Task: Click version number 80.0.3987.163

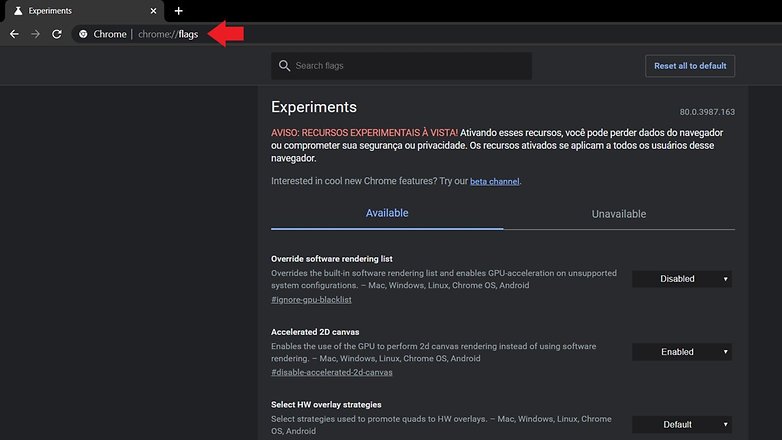Action: (x=707, y=112)
